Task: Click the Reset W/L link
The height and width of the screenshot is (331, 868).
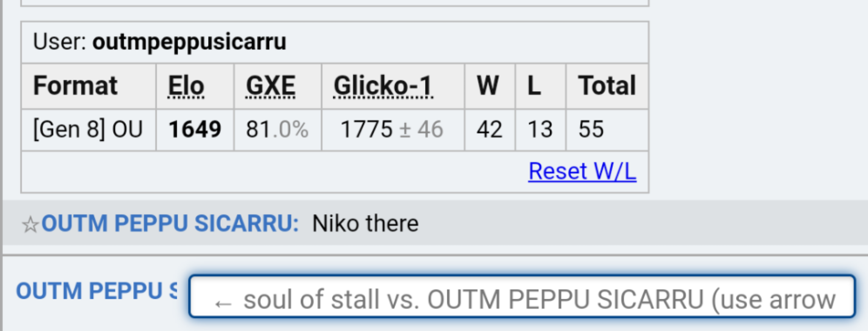Action: tap(582, 171)
